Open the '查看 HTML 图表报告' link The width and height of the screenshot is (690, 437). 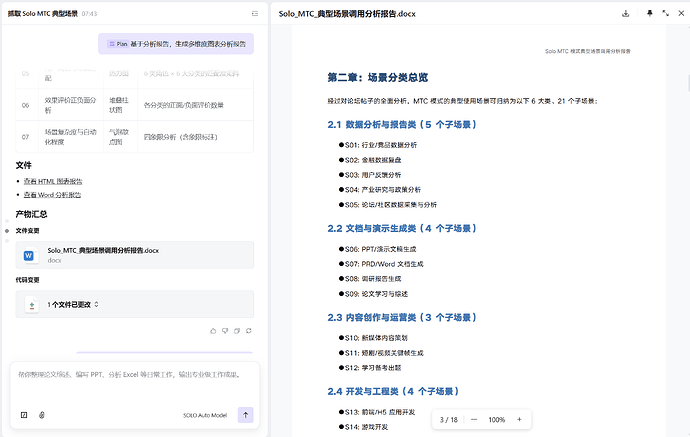tap(53, 181)
